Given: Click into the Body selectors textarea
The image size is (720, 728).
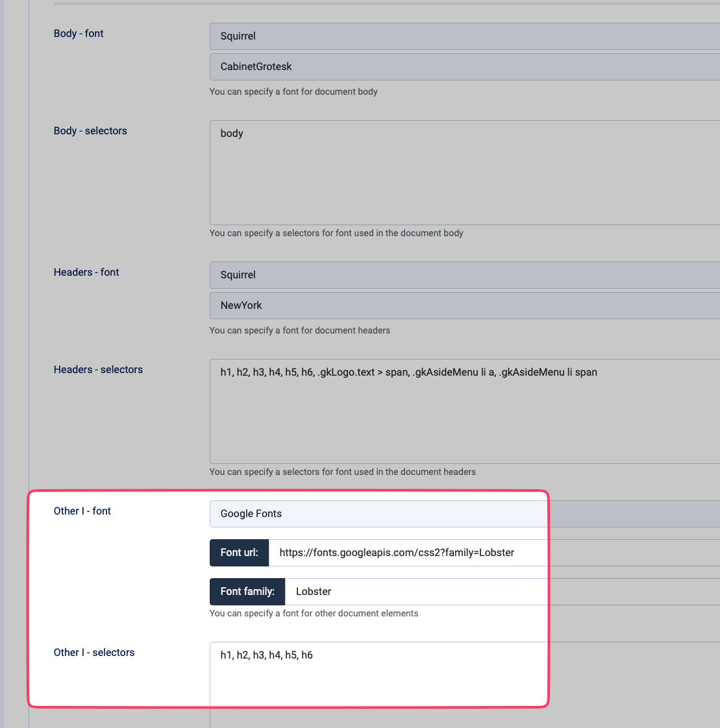Looking at the screenshot, I should [x=464, y=173].
